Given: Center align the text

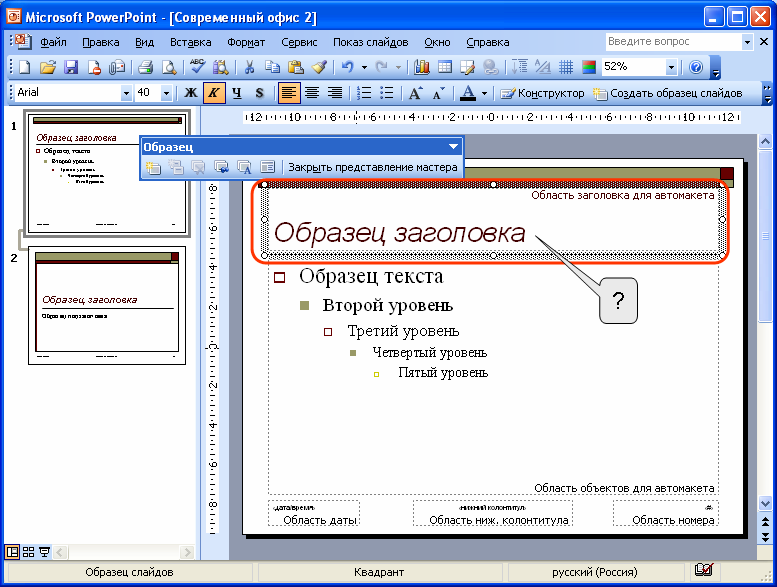Looking at the screenshot, I should tap(312, 93).
